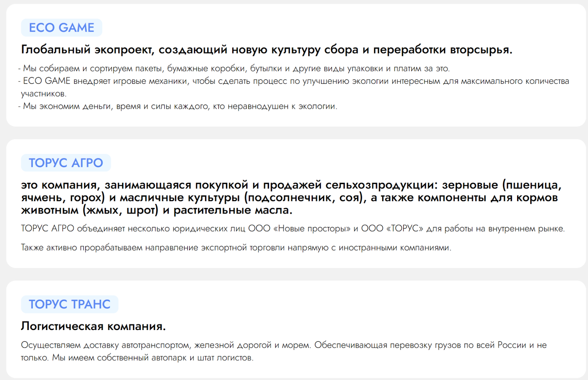
Task: Click the line 'Мы собираем и сортируем пакеты'
Action: (x=234, y=68)
